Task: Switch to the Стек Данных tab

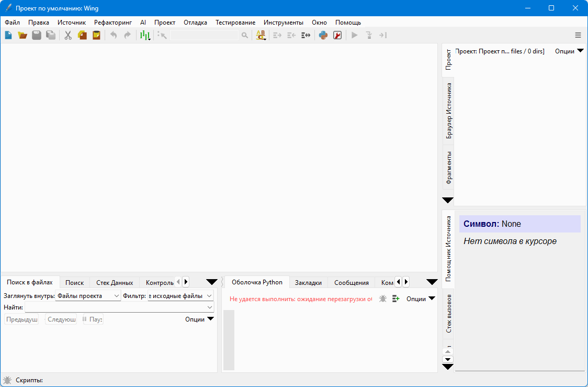Action: [115, 282]
